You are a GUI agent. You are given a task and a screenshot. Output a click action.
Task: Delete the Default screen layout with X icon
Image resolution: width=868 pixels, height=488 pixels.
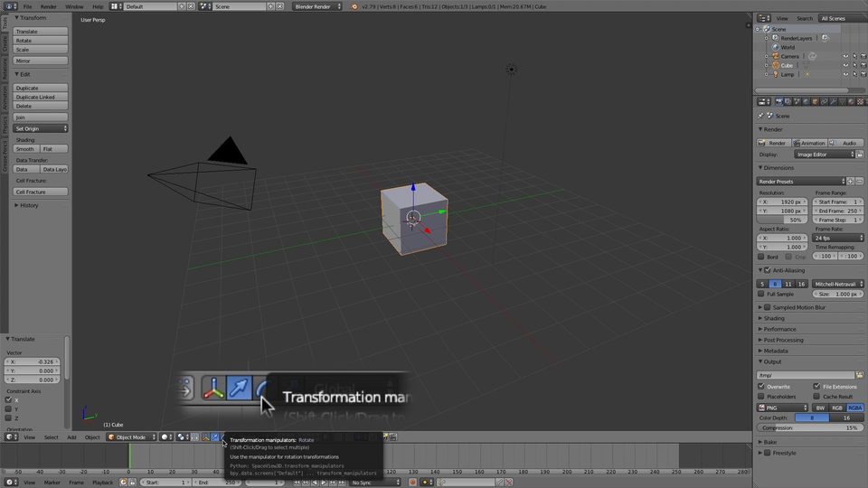tap(191, 6)
